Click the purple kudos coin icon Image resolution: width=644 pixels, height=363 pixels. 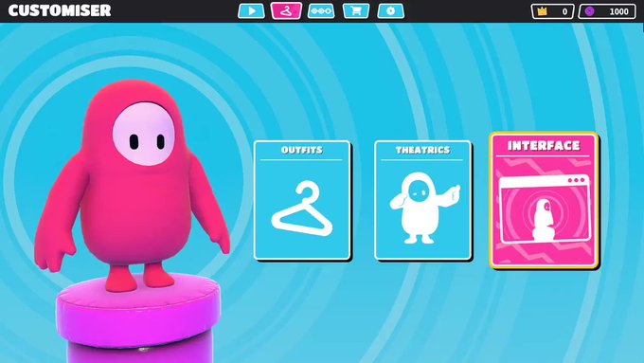tap(589, 11)
